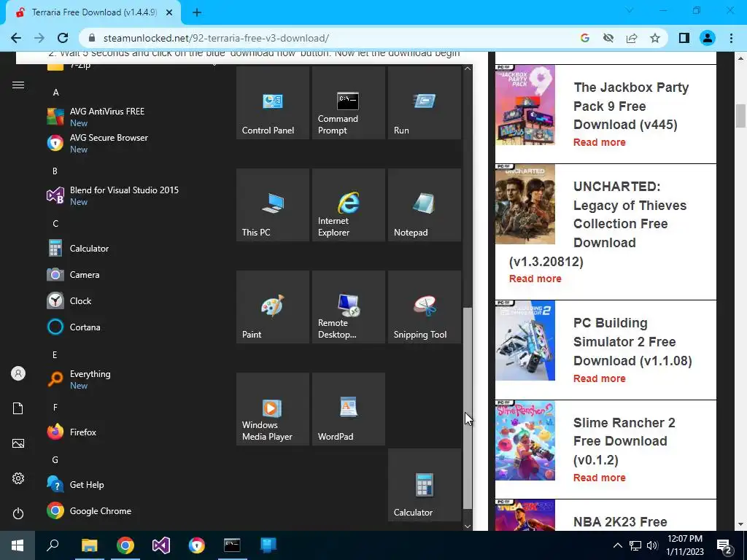The height and width of the screenshot is (560, 747).
Task: Expand the Start menu hamburger button
Action: click(x=18, y=85)
